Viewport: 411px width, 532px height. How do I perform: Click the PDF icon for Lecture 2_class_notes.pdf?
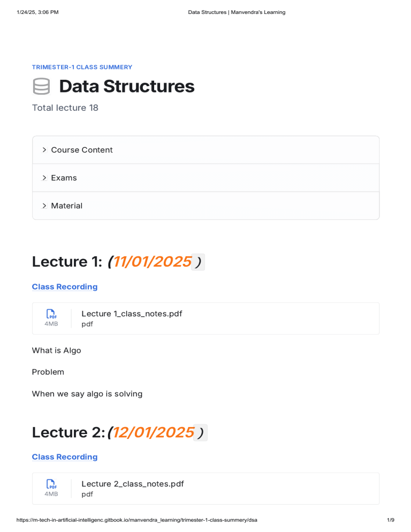click(x=51, y=484)
